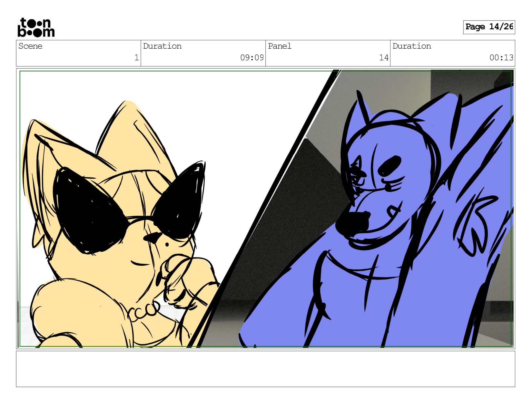Click the empty notes field below the panel
Screen dimensions: 532x411
coord(265,369)
